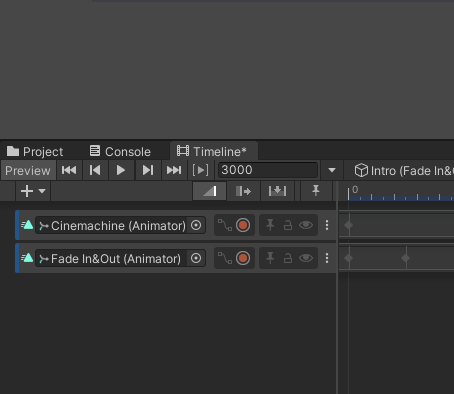Click the Fade In&Out (Animator) binding field

[112, 258]
